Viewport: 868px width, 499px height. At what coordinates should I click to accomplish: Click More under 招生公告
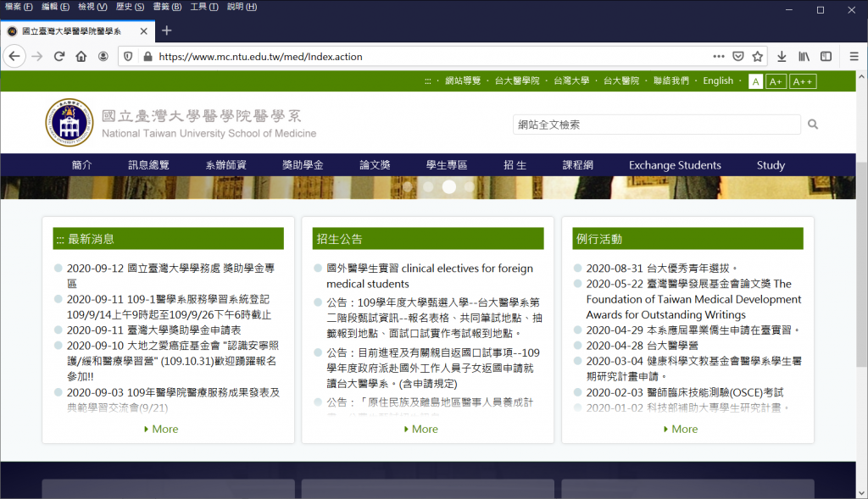pyautogui.click(x=420, y=429)
